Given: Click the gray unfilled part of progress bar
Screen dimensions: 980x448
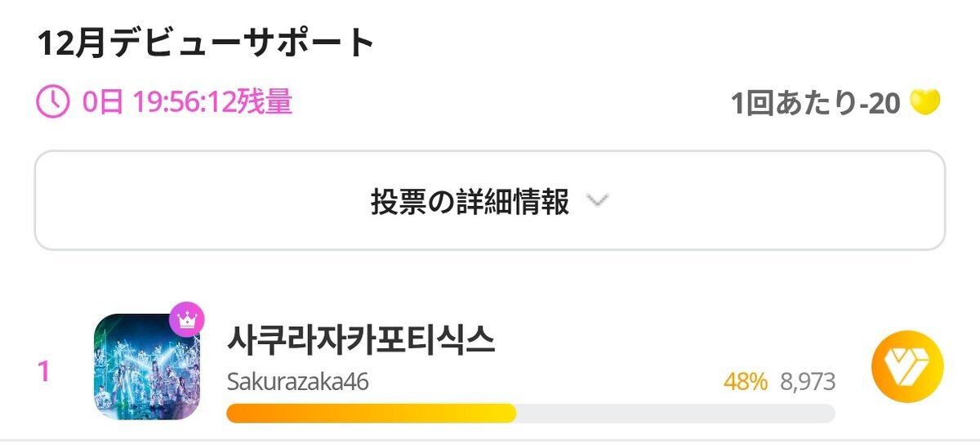Looking at the screenshot, I should (675, 413).
